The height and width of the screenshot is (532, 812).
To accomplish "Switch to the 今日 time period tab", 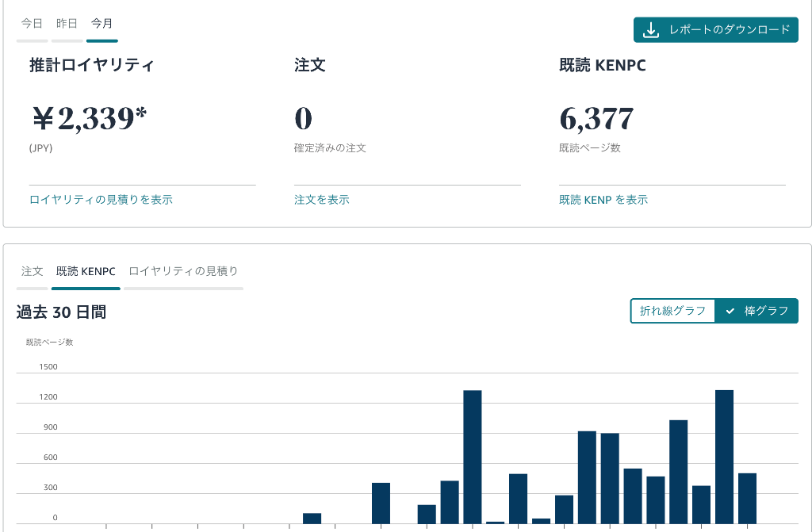I will coord(31,23).
